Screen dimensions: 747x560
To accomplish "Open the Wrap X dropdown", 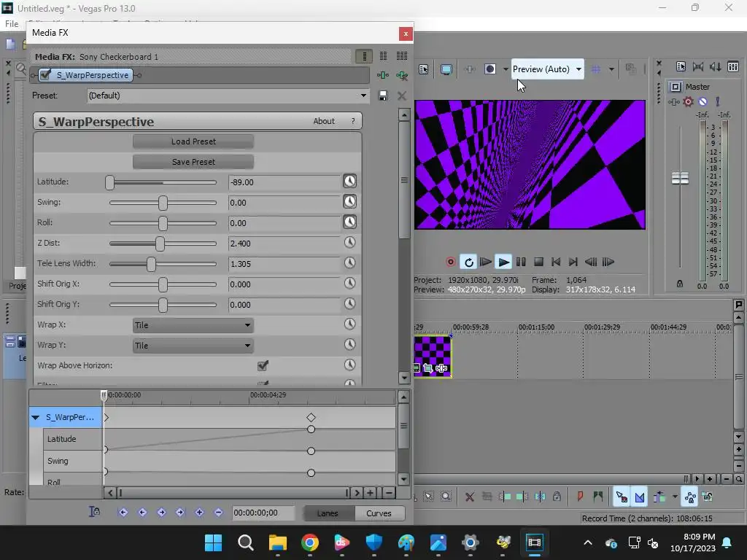I will 193,325.
